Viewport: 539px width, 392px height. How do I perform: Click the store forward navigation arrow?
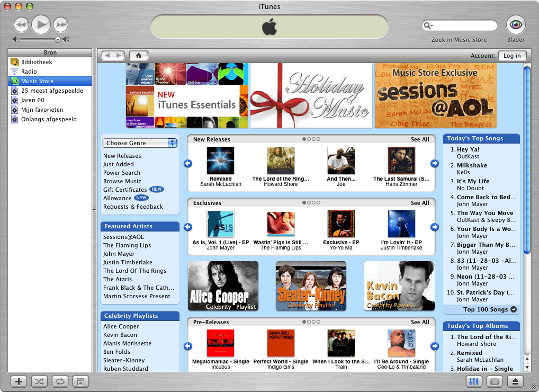point(119,56)
